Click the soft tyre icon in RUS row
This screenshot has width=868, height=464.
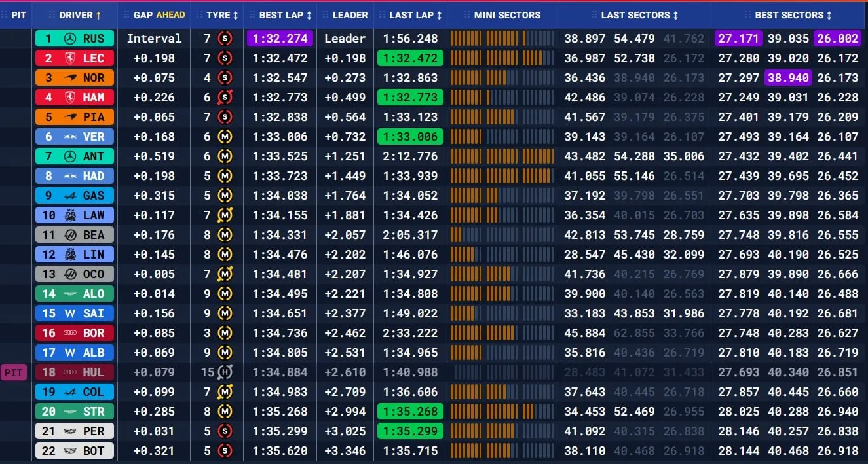click(225, 39)
